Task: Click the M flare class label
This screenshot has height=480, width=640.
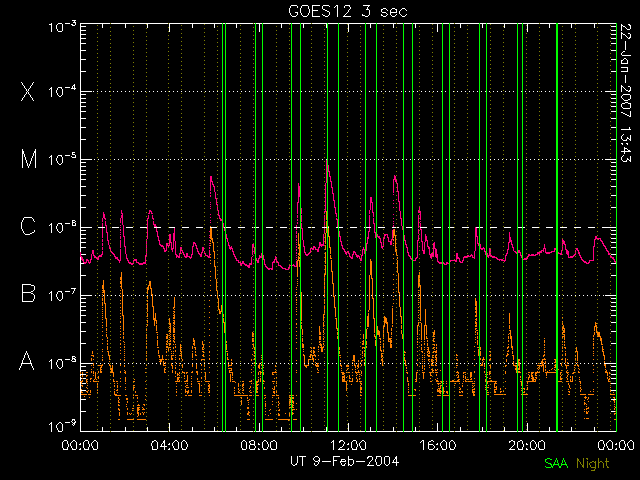Action: 29,159
